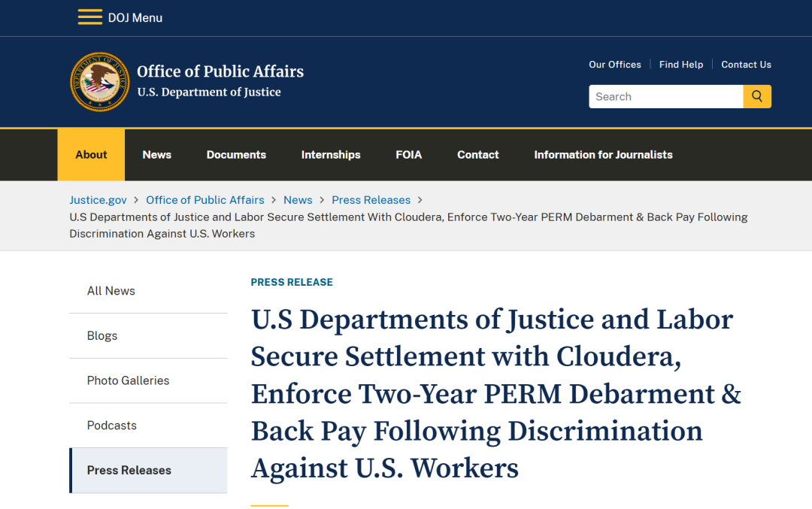Open the Contact Us header link
Screen dimensions: 812x509
[x=747, y=65]
